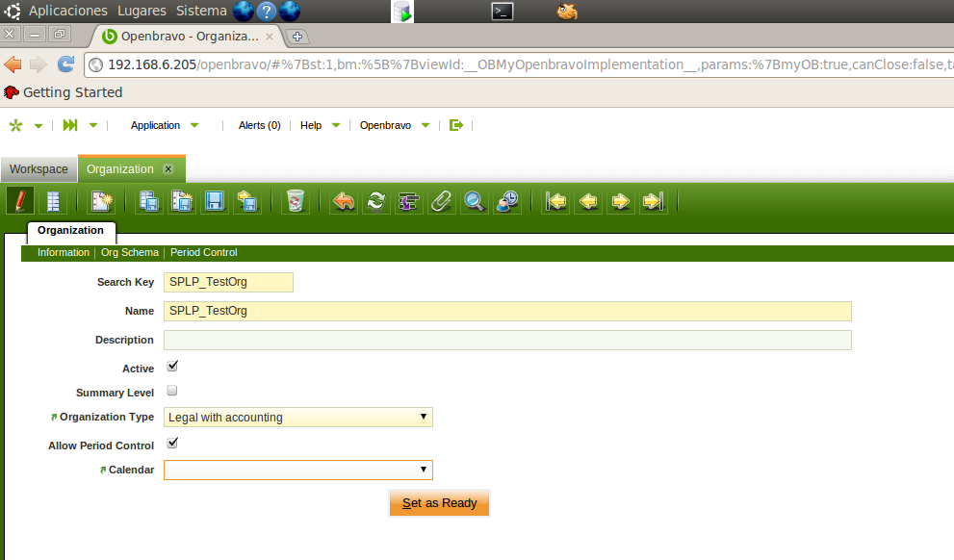954x560 pixels.
Task: Open the Sistema system menu
Action: coord(201,11)
